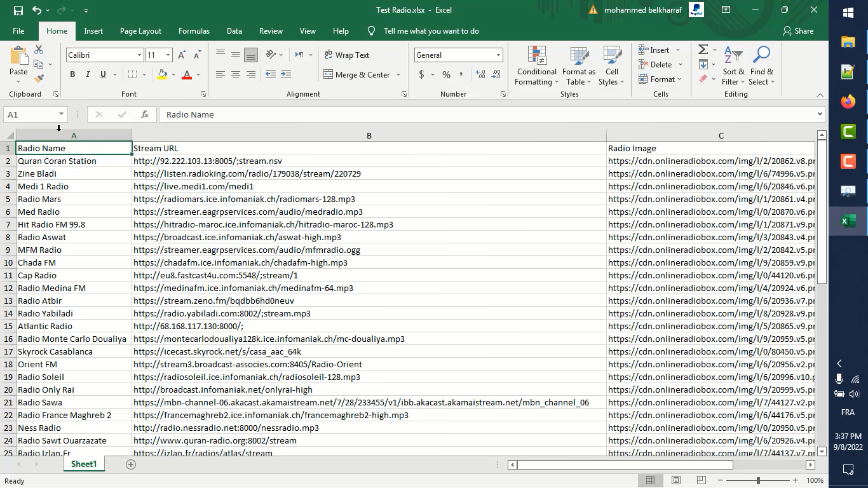Image resolution: width=868 pixels, height=488 pixels.
Task: Toggle Wrap Text for the cell
Action: pyautogui.click(x=347, y=55)
